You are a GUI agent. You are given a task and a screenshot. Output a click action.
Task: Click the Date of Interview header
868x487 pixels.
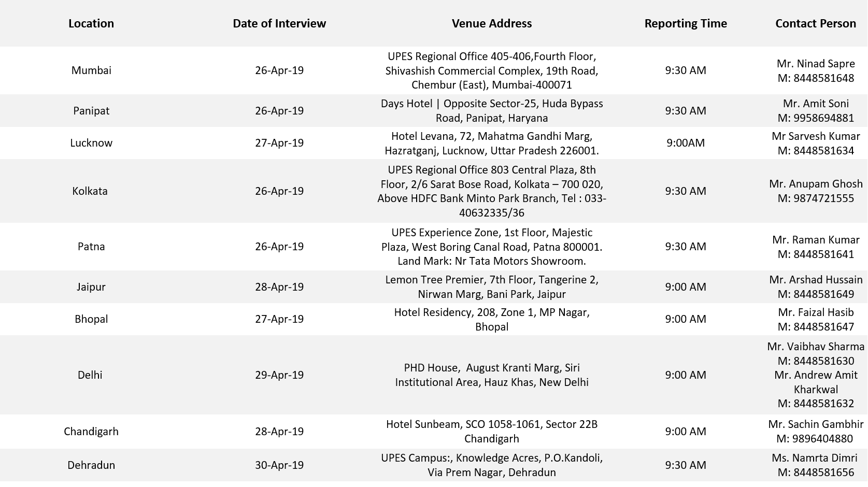click(x=279, y=23)
